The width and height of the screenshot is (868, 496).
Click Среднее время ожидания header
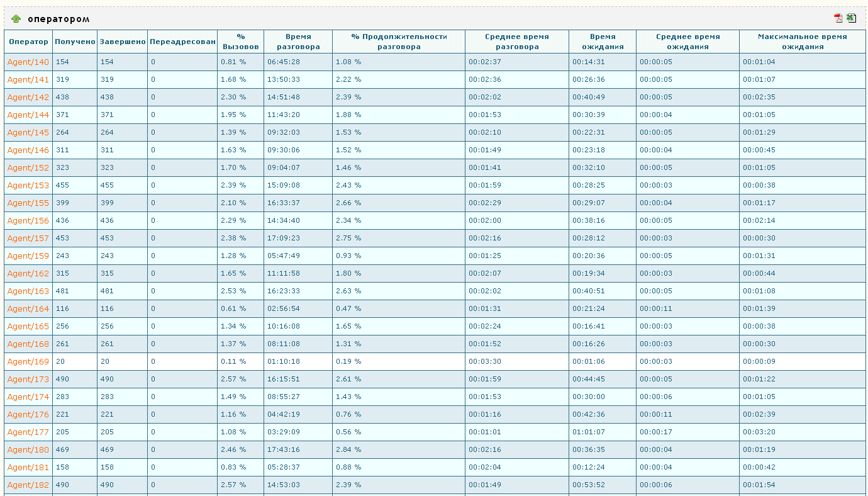pos(687,42)
